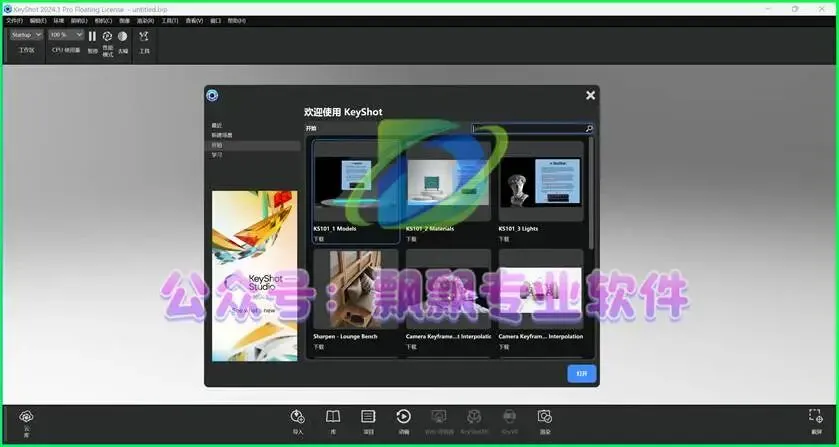The image size is (839, 447).
Task: Click the Render icon in bottom toolbar
Action: pyautogui.click(x=545, y=416)
